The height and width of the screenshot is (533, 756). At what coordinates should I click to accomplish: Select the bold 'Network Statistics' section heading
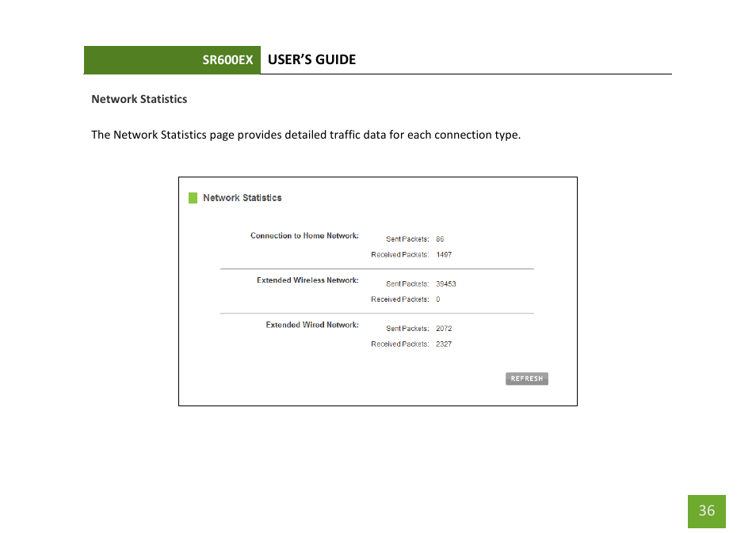(x=139, y=99)
